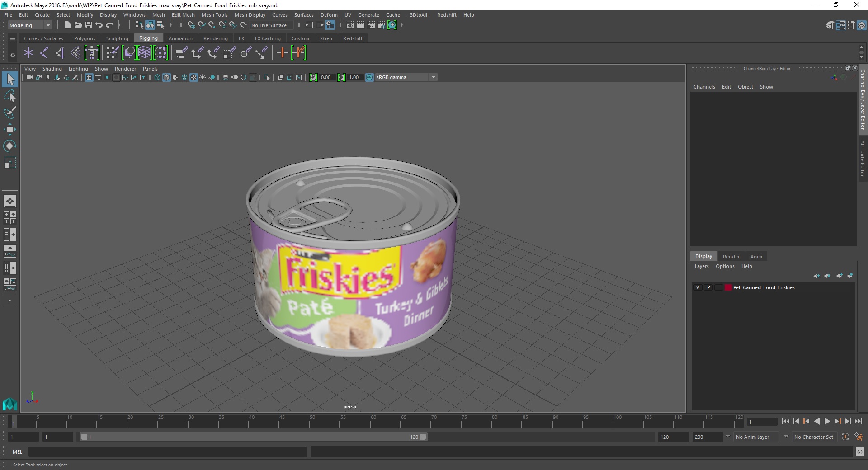Screen dimensions: 868x470
Task: Activate the Lasso select tool
Action: click(10, 96)
